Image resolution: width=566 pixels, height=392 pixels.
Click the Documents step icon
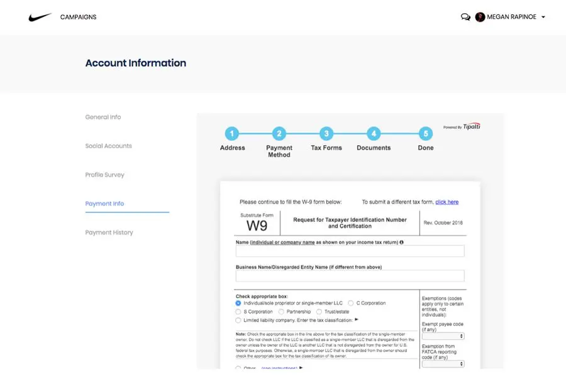[x=374, y=134]
